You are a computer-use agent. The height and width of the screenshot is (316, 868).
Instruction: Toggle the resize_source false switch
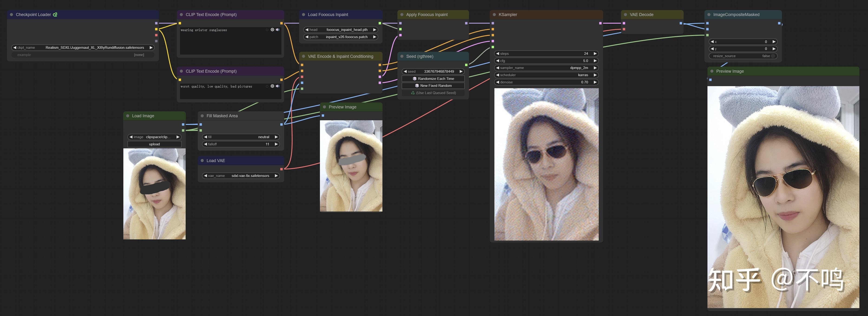tap(773, 56)
